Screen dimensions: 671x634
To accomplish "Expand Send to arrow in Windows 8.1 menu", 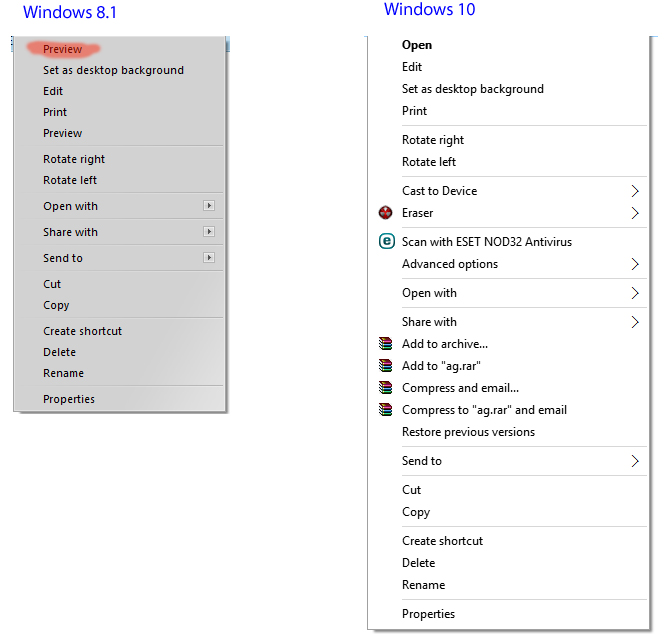I will (x=209, y=258).
